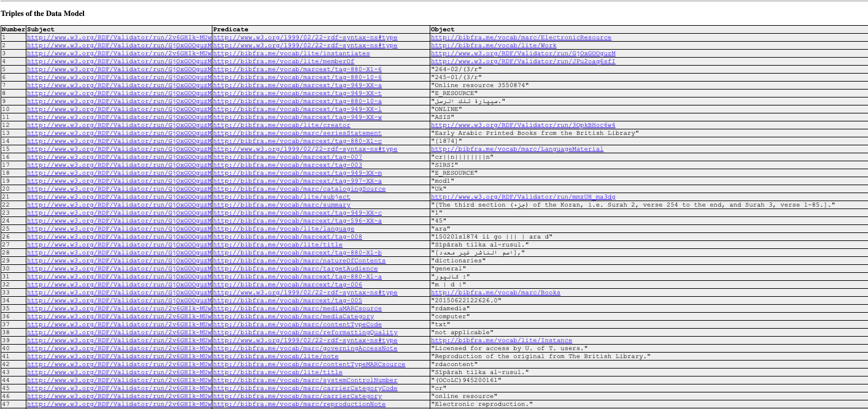
Task: Click the reformattingQuality predicate link
Action: 305,332
